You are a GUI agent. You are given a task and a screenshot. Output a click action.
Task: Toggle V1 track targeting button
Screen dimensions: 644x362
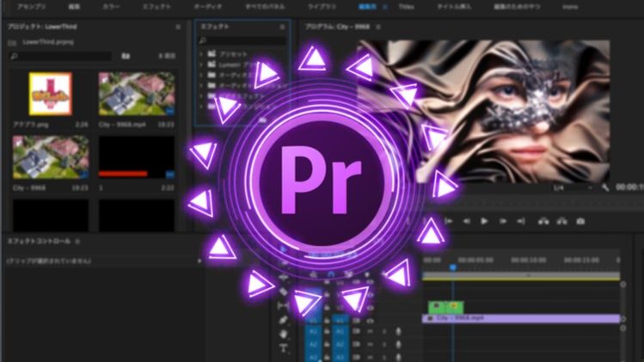click(340, 319)
